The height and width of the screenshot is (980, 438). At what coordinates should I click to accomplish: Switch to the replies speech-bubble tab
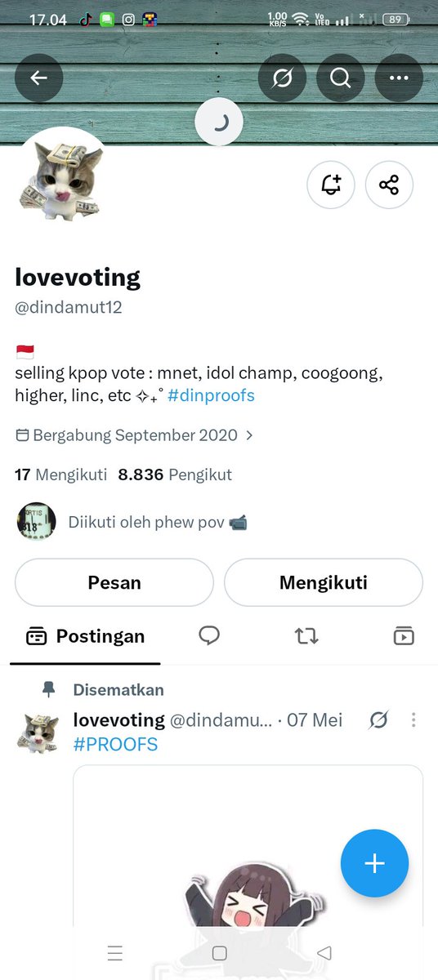[x=209, y=635]
